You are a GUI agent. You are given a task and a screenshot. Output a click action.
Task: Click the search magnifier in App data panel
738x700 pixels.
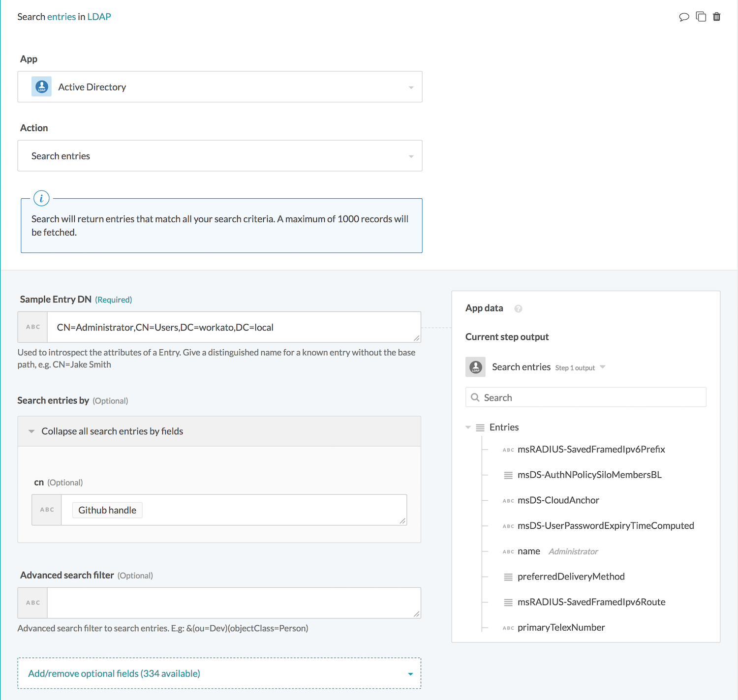click(x=475, y=397)
